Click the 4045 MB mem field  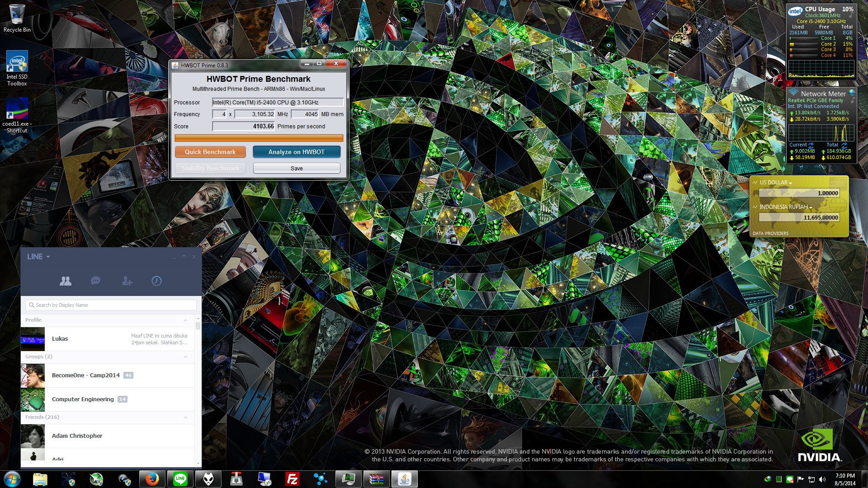pos(305,114)
